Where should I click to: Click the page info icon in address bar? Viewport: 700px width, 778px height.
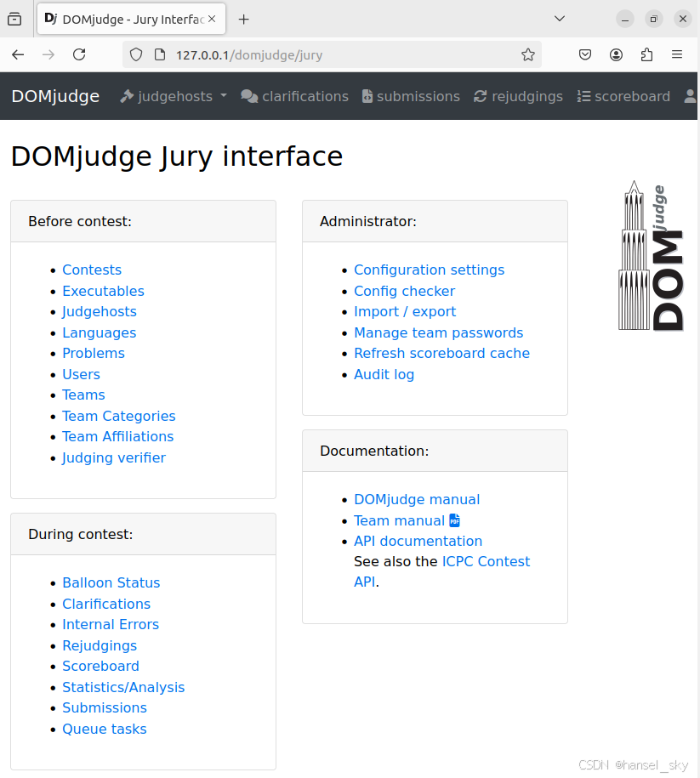coord(160,54)
